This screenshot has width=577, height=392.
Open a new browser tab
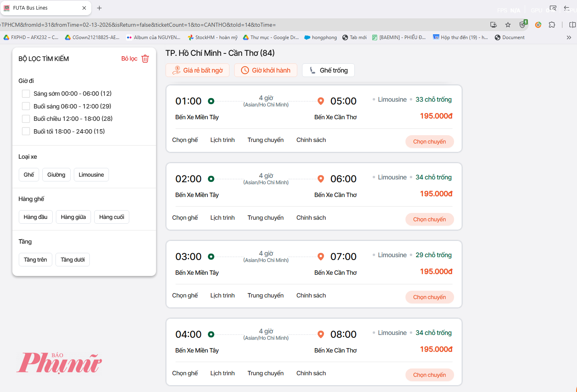[99, 8]
